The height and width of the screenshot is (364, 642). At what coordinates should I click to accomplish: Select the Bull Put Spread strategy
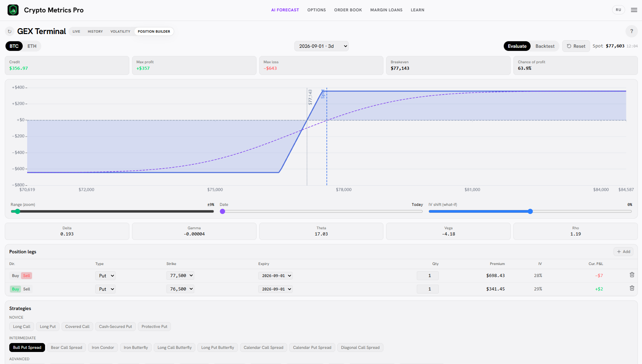(27, 348)
